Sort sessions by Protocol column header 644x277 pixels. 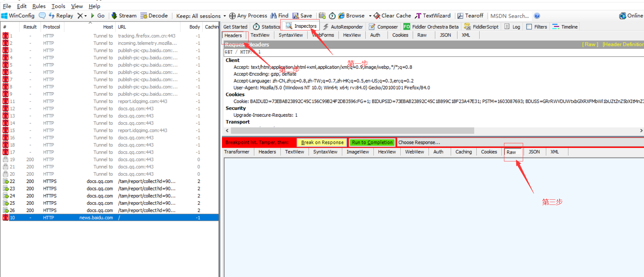click(x=52, y=27)
